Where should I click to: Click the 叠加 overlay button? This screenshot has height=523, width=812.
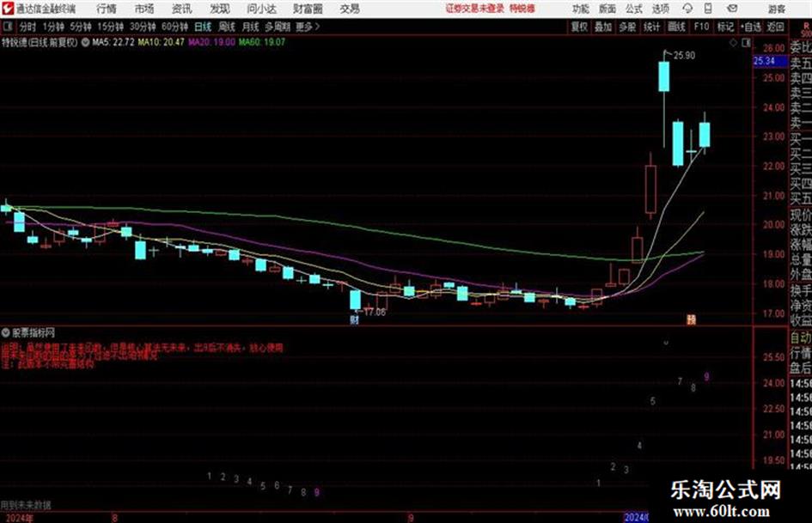click(x=603, y=27)
